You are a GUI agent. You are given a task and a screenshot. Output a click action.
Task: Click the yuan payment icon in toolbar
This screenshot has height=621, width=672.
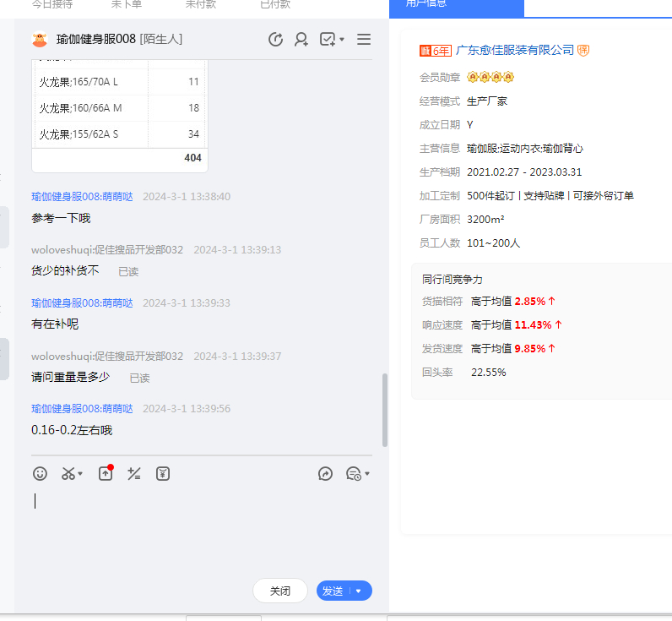point(163,474)
